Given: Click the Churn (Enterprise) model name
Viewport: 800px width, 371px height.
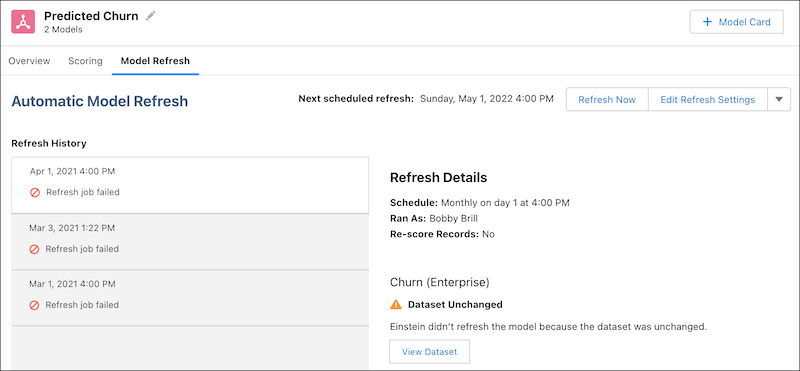Looking at the screenshot, I should click(439, 282).
